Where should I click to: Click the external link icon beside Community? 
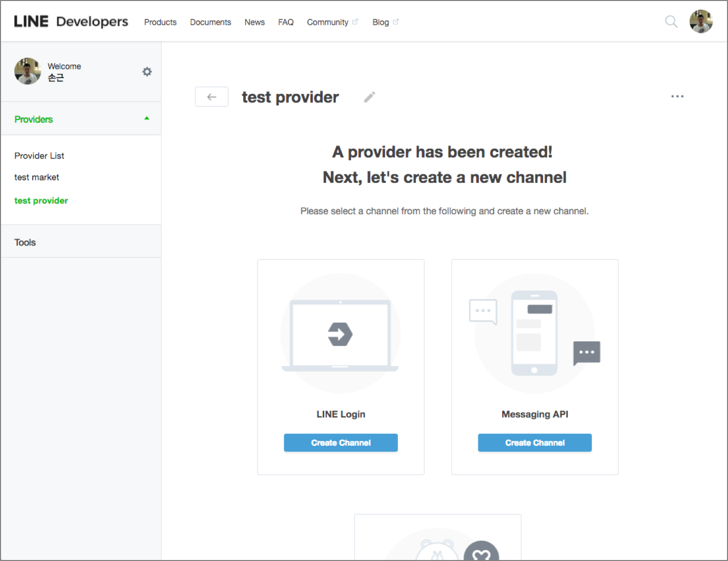pos(355,22)
